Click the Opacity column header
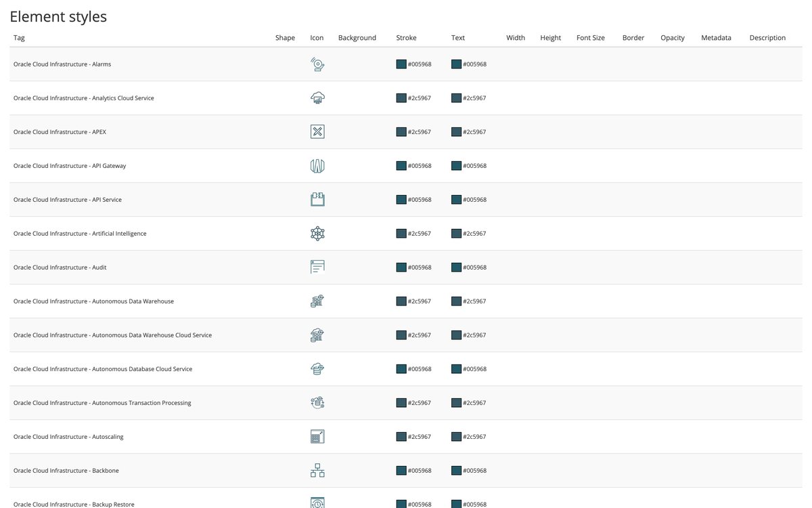 pos(673,38)
